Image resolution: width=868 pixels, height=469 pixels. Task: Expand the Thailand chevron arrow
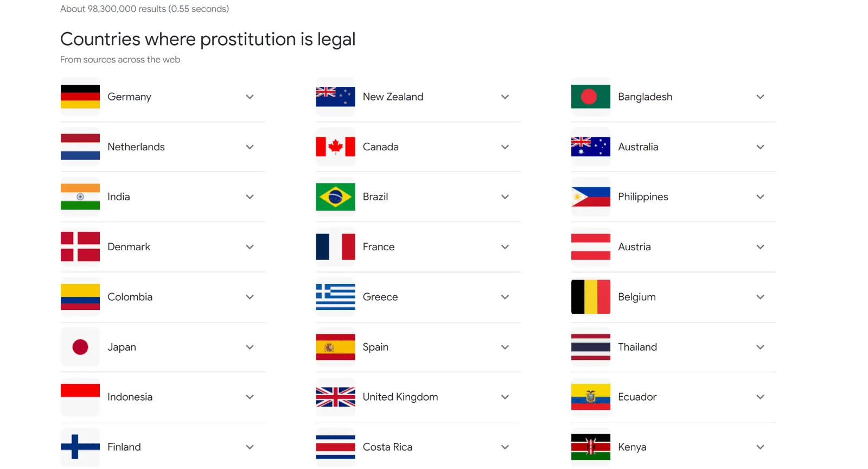[x=760, y=347]
